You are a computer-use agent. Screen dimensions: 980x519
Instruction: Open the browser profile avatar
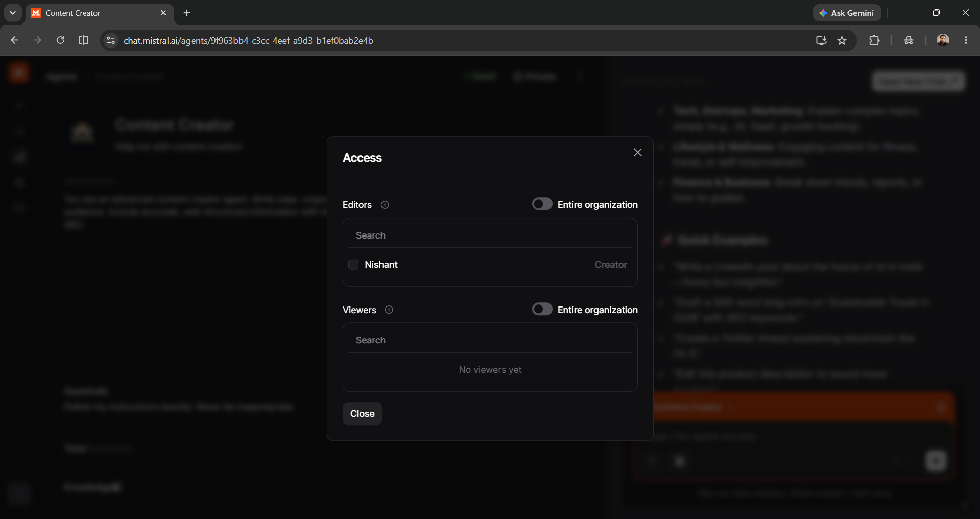pos(943,40)
